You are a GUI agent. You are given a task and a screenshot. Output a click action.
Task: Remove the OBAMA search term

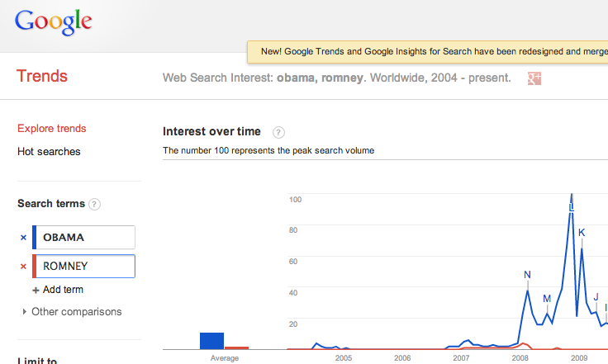(23, 238)
